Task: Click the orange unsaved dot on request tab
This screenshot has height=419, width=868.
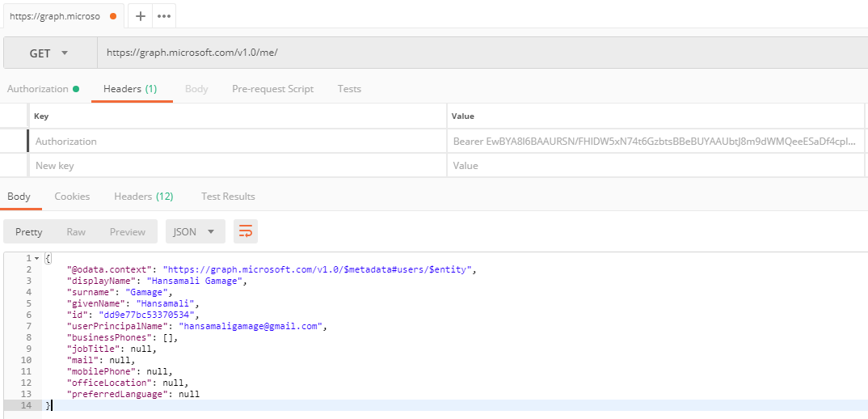Action: pos(113,16)
